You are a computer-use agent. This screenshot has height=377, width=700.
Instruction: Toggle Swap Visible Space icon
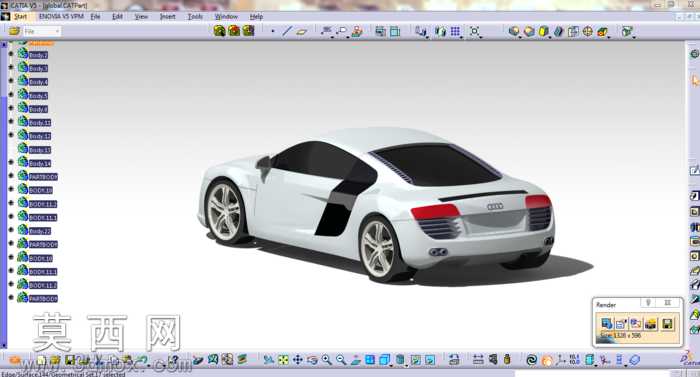click(x=430, y=360)
